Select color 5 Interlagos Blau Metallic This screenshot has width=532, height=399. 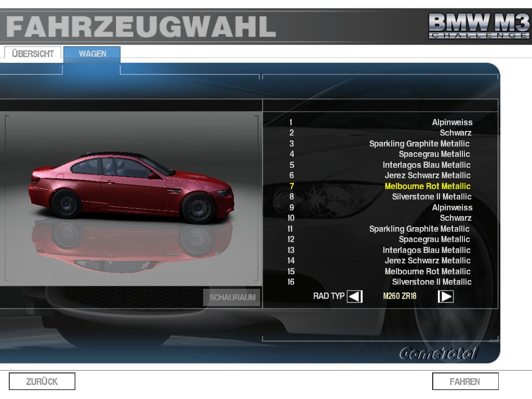(x=380, y=165)
